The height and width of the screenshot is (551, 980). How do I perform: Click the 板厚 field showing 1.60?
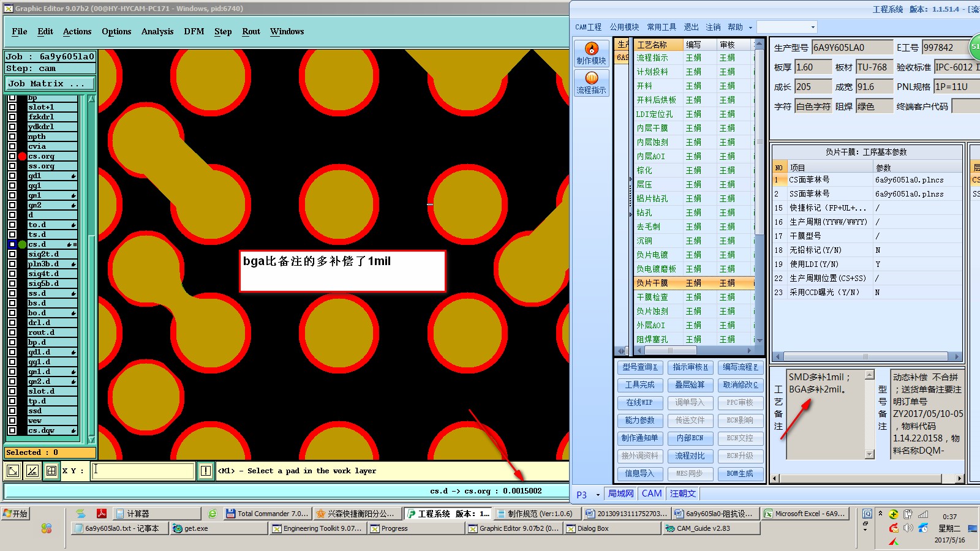[x=813, y=67]
